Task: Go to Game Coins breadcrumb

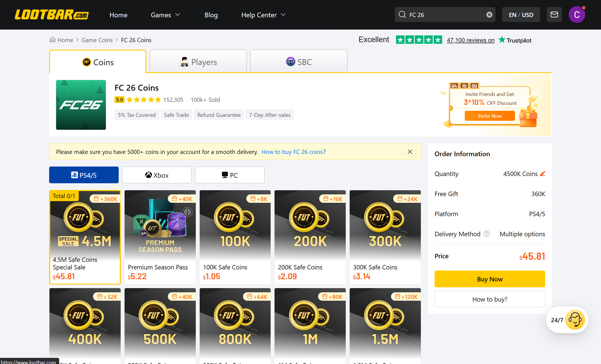Action: [97, 40]
